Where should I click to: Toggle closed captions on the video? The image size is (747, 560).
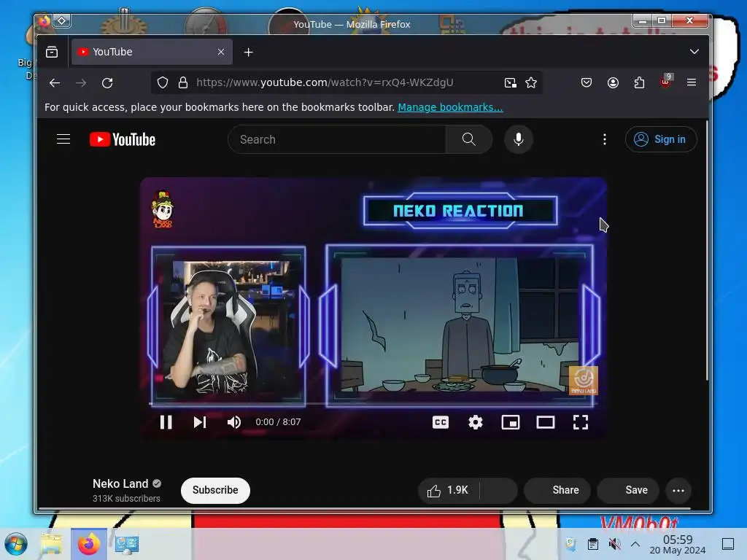[x=440, y=422]
